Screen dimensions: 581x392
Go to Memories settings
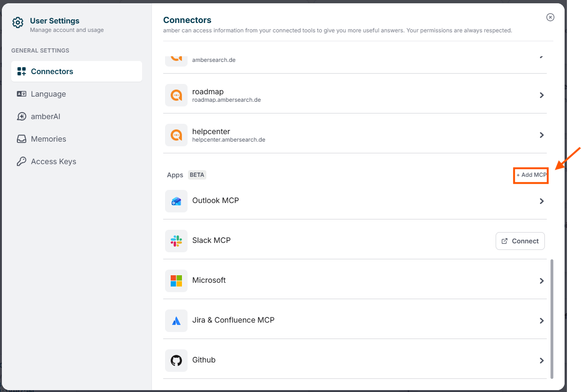(76, 139)
